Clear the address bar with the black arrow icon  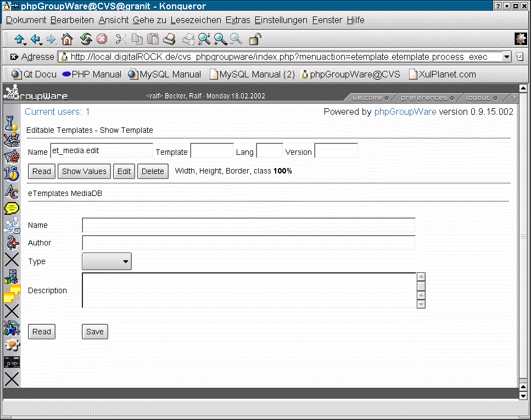click(x=14, y=57)
